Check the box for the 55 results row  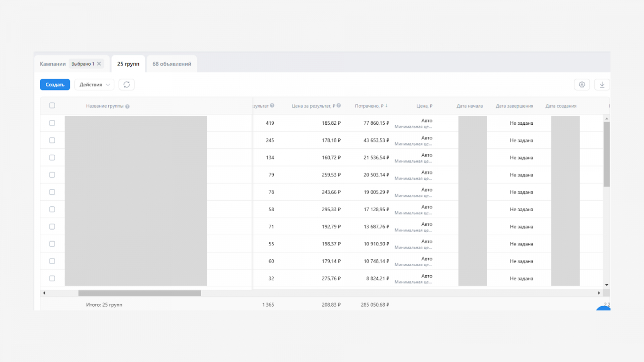[x=52, y=244]
